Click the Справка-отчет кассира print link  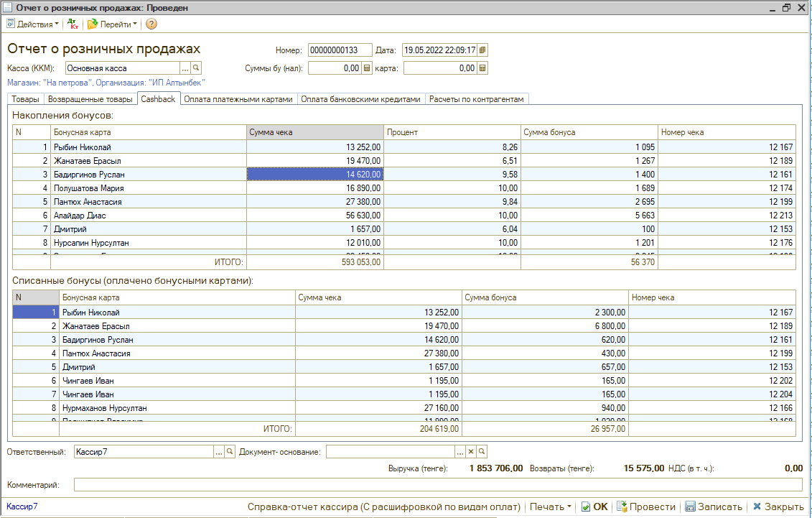click(383, 507)
